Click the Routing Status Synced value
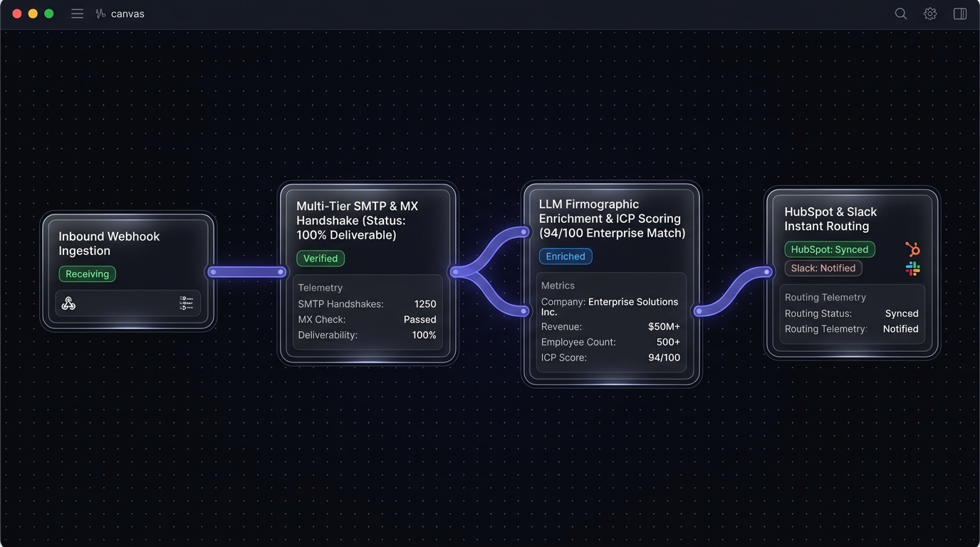 tap(902, 313)
